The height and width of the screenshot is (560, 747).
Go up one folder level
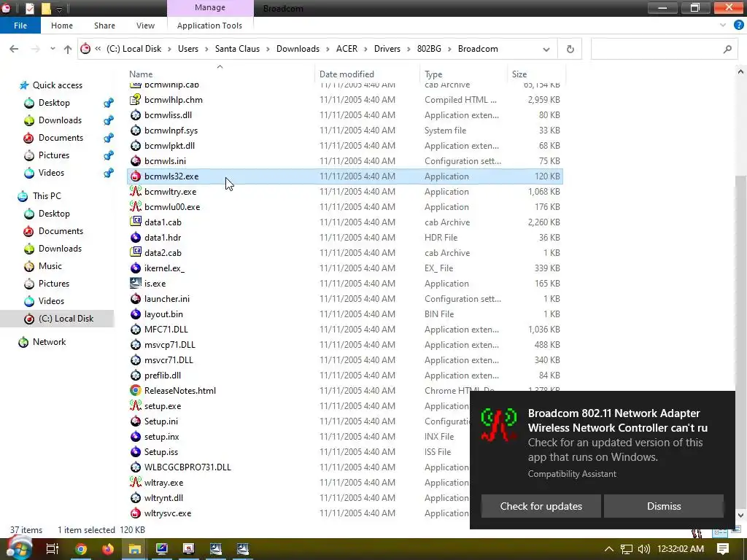coord(68,49)
